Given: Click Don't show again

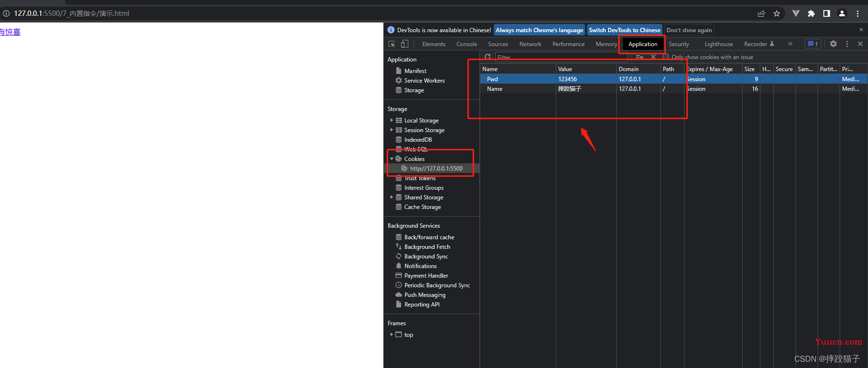Looking at the screenshot, I should tap(689, 30).
